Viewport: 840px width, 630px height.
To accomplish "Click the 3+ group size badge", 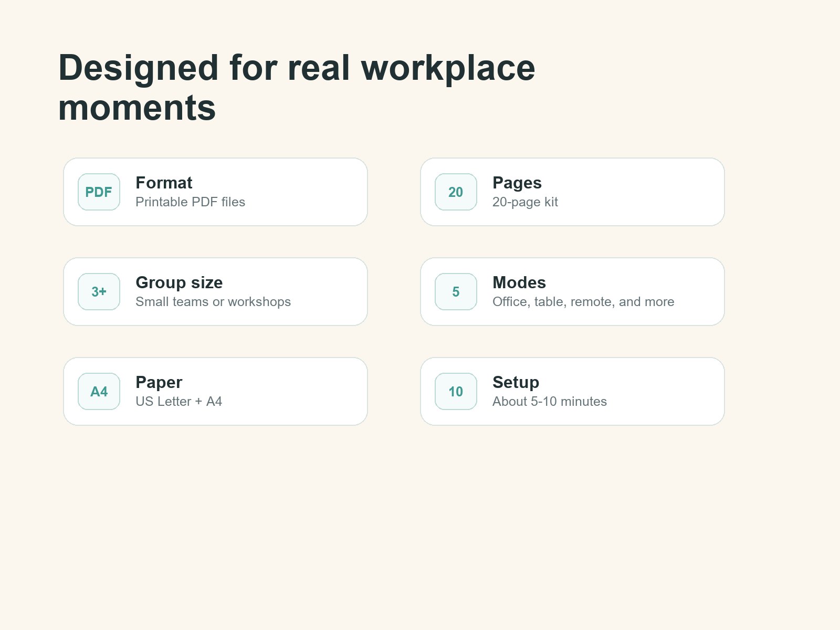I will point(99,292).
